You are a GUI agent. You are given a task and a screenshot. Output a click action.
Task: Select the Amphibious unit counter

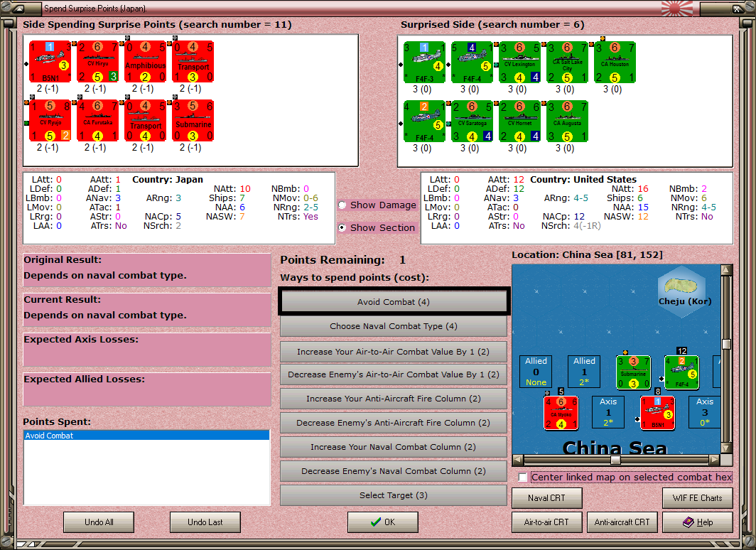145,61
